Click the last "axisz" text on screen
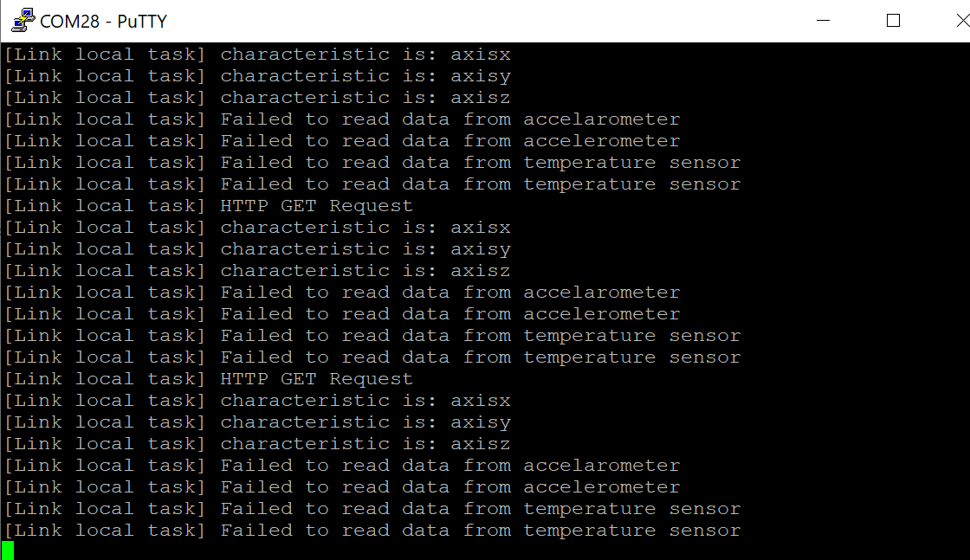The height and width of the screenshot is (560, 970). pyautogui.click(x=481, y=444)
